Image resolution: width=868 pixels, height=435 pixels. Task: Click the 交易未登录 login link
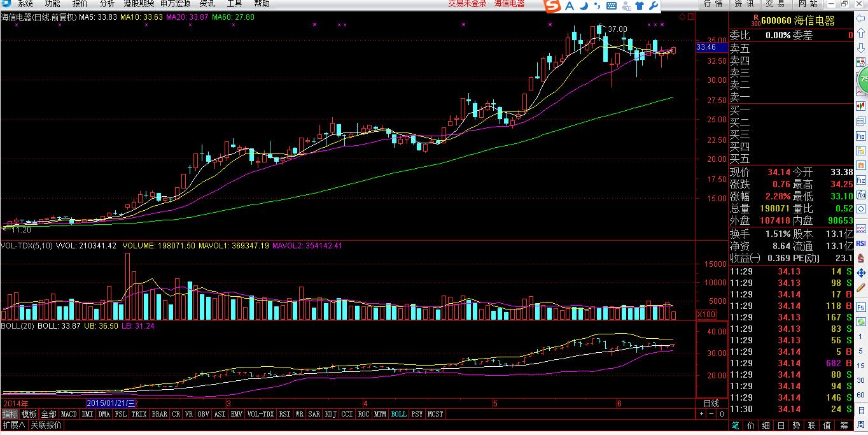pyautogui.click(x=467, y=4)
